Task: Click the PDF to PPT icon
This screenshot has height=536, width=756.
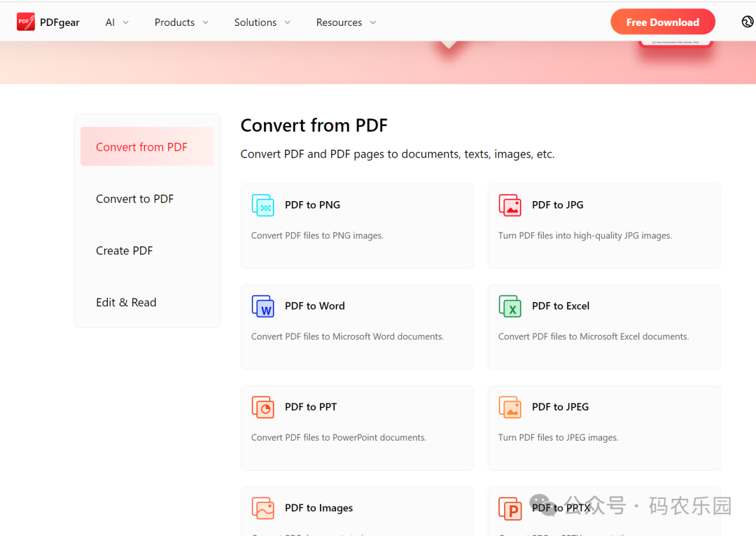Action: click(x=262, y=406)
